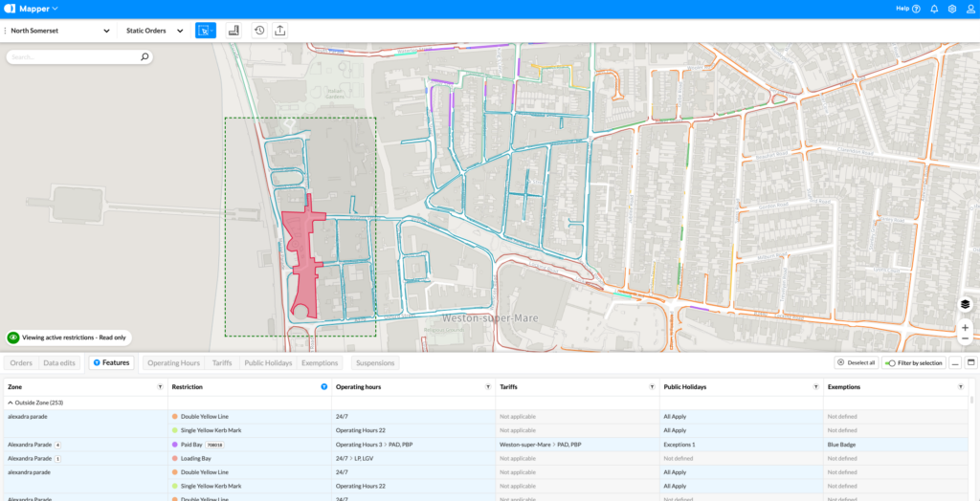The width and height of the screenshot is (980, 501).
Task: Toggle the Restriction column filter
Action: (323, 387)
